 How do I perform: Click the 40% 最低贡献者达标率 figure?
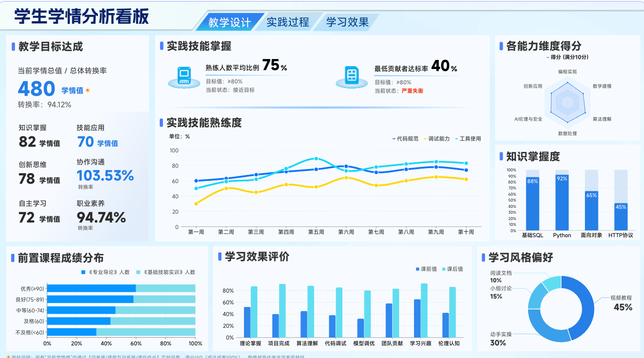tap(444, 66)
